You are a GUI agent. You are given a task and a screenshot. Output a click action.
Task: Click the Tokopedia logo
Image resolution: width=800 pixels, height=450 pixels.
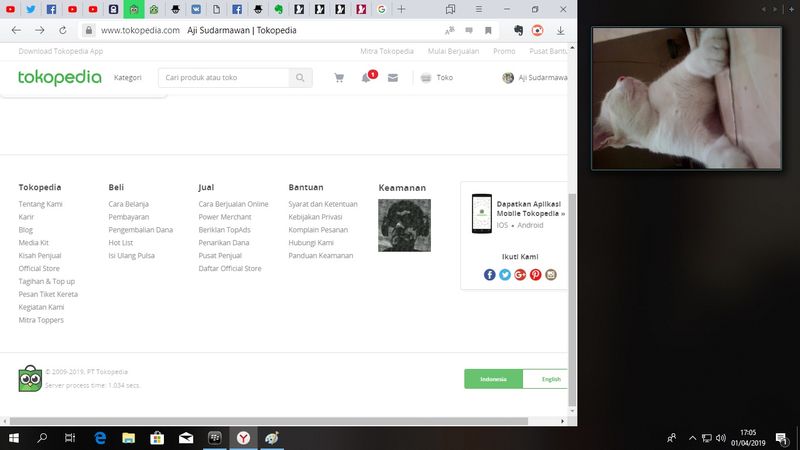(x=60, y=78)
